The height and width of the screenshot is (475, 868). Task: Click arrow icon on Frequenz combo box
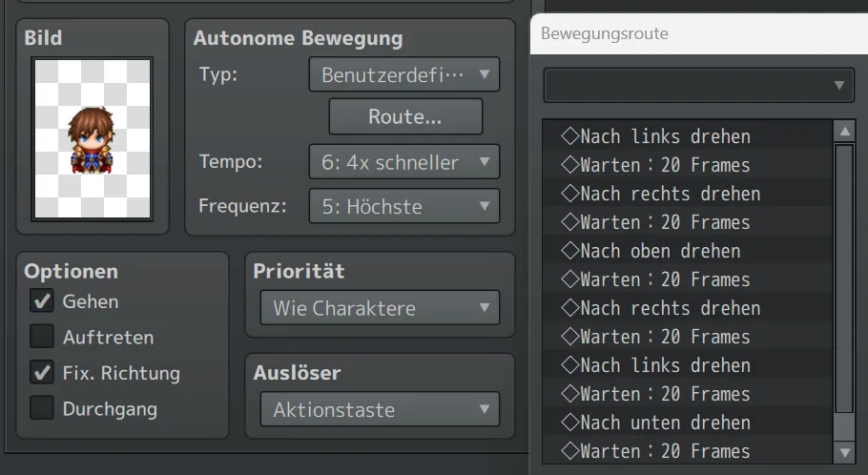(485, 206)
